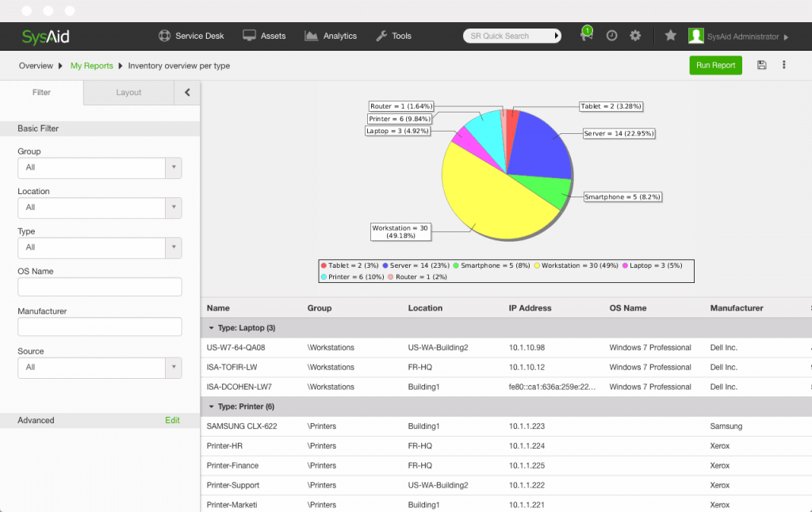This screenshot has width=812, height=512.
Task: Open the Tools section
Action: tap(393, 36)
